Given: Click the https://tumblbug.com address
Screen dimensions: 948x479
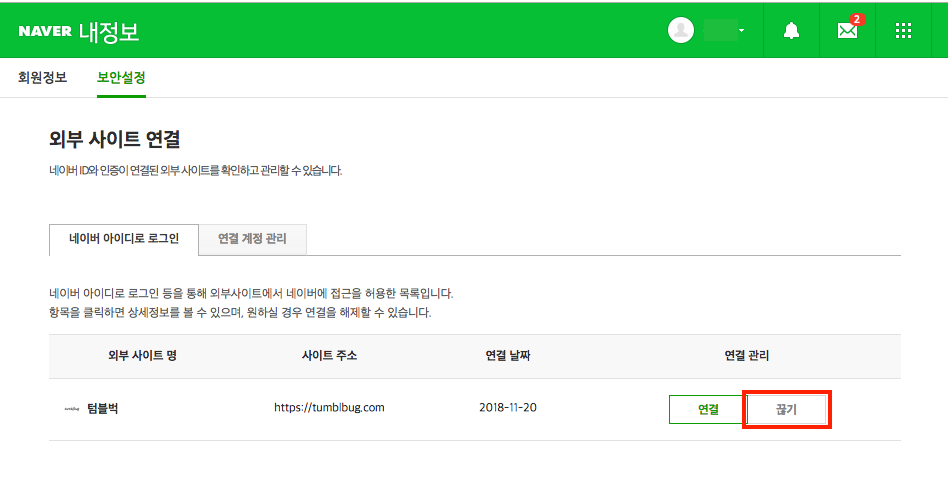Looking at the screenshot, I should (329, 408).
